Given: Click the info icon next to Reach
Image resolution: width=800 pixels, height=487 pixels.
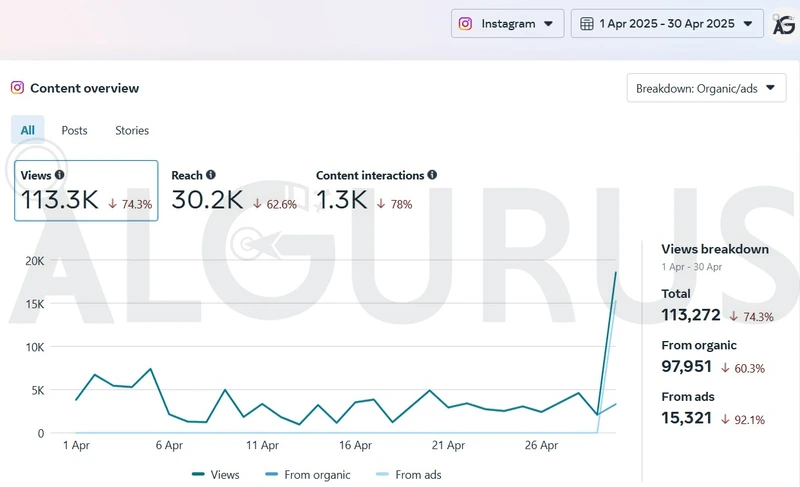Looking at the screenshot, I should [x=211, y=174].
